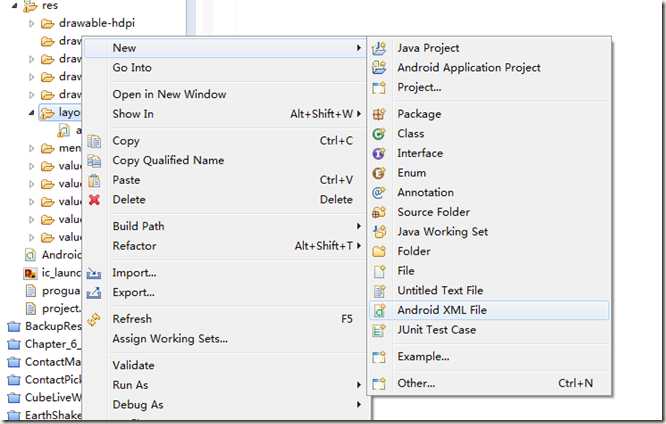
Task: Click the Source Folder icon
Action: [379, 212]
